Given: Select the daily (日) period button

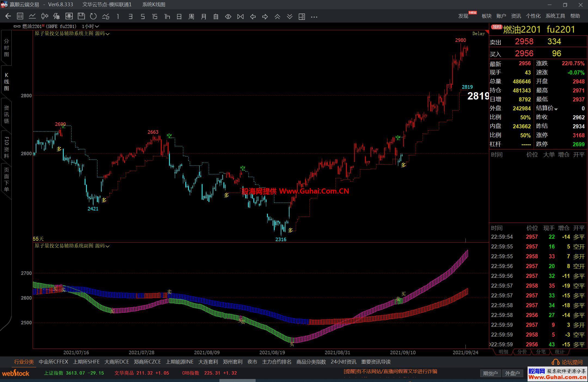Looking at the screenshot, I should (179, 17).
